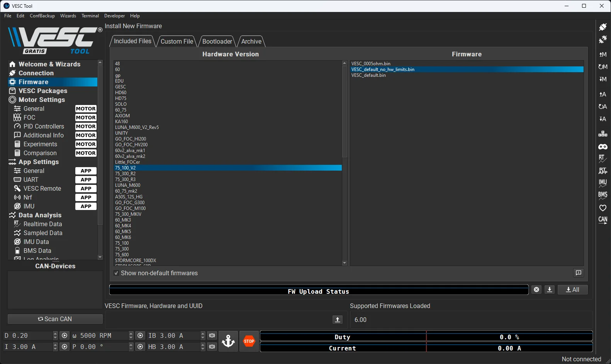Toggle RT realtime data streaming icon
The width and height of the screenshot is (611, 364).
pos(603,158)
